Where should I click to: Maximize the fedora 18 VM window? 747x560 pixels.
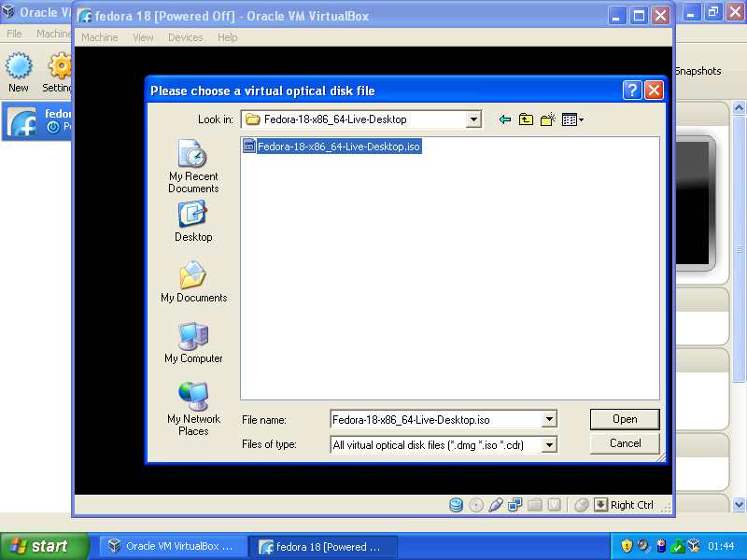tap(639, 16)
